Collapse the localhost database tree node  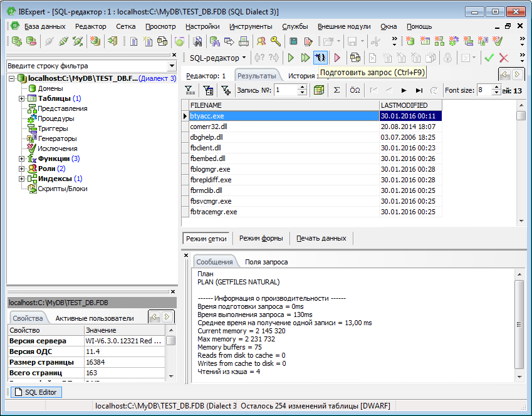point(11,78)
